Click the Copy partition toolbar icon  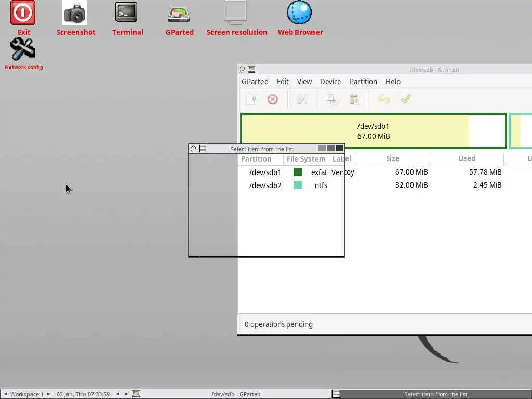pyautogui.click(x=331, y=99)
